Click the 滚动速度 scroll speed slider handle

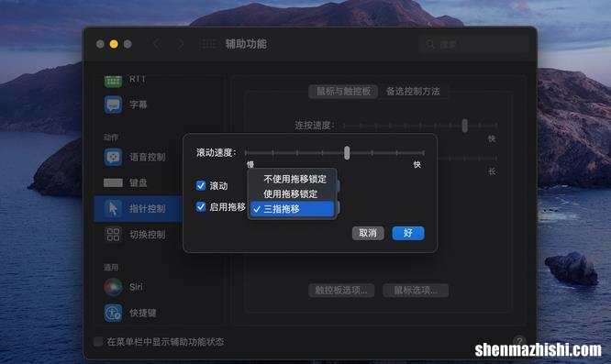[x=347, y=153]
